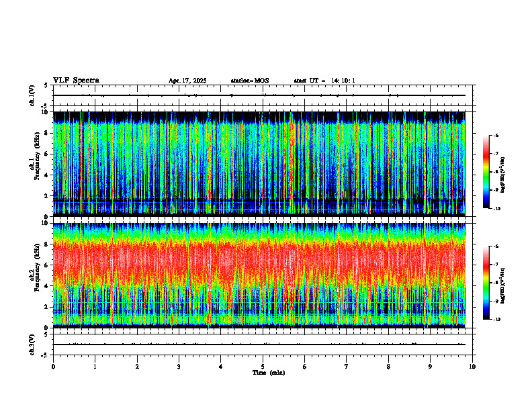
Task: Click time axis tick label '10'
Action: click(472, 367)
